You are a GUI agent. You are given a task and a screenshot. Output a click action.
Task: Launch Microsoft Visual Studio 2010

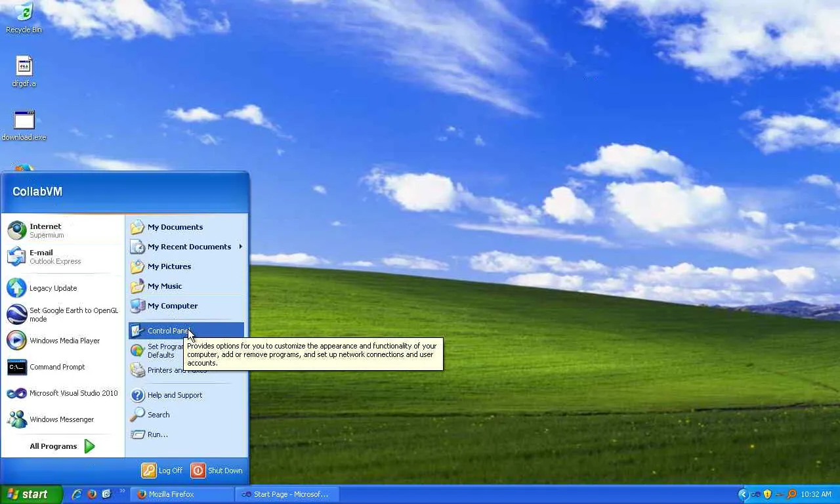[62, 393]
